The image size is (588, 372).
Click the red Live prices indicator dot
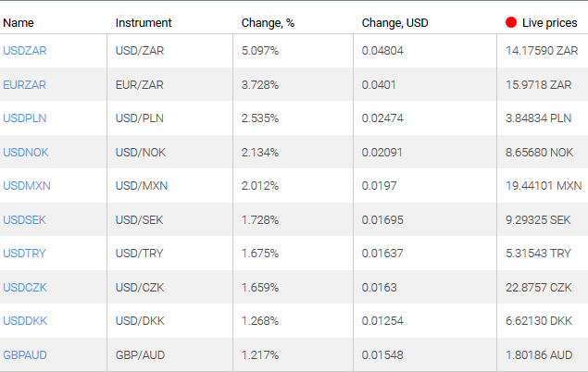[x=511, y=21]
